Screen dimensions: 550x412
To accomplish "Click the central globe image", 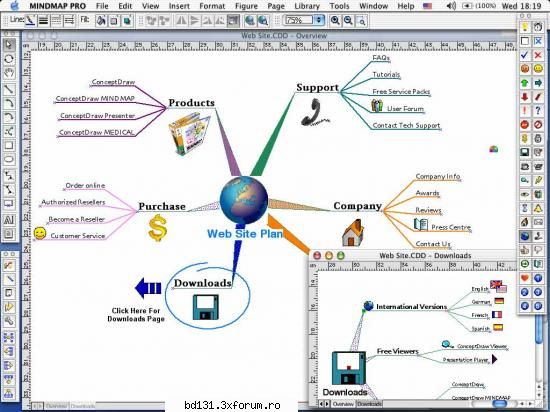I will coord(244,201).
